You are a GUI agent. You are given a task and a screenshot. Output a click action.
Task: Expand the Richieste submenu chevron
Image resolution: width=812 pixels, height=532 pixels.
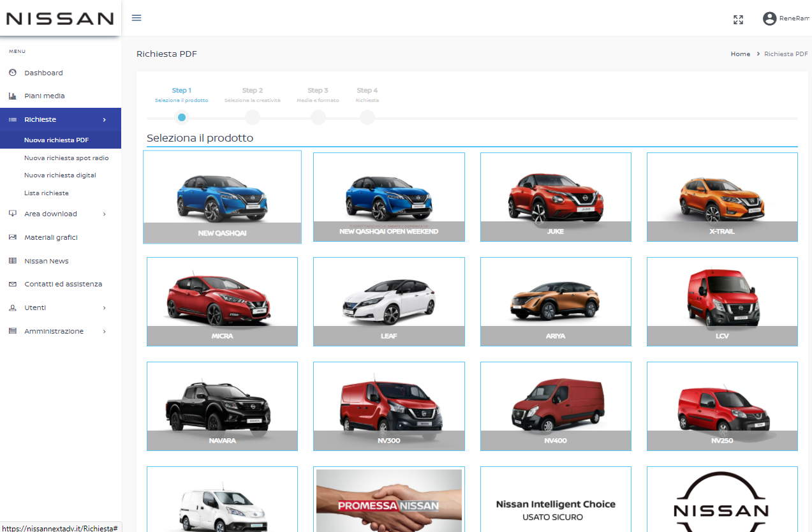click(x=105, y=120)
